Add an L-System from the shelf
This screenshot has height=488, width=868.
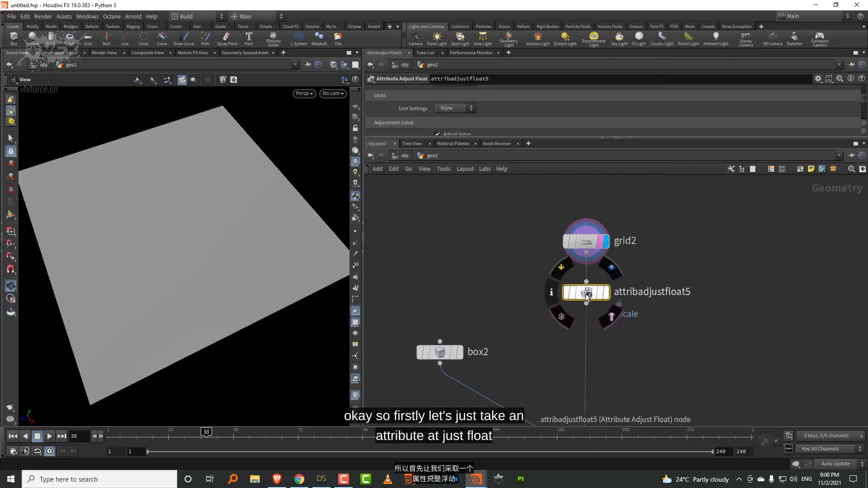(298, 38)
